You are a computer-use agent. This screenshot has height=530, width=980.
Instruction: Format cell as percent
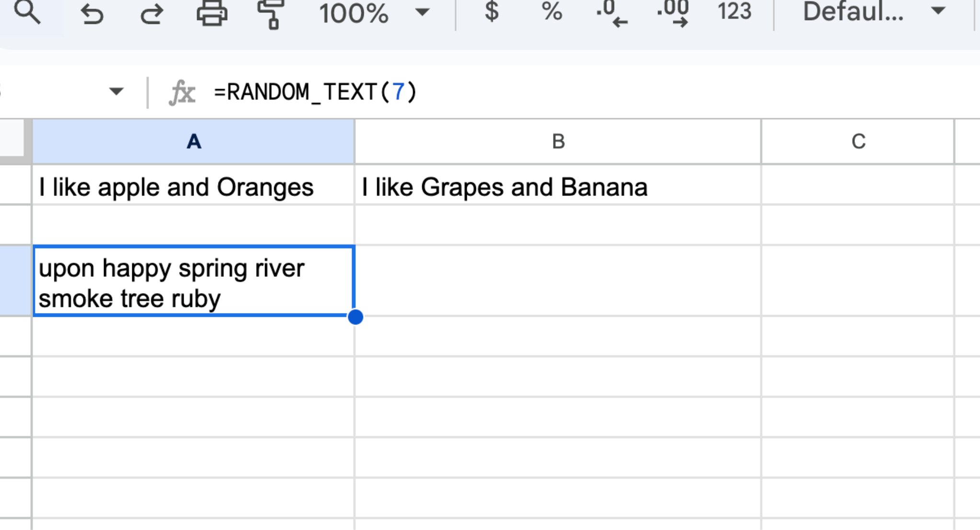(x=552, y=11)
